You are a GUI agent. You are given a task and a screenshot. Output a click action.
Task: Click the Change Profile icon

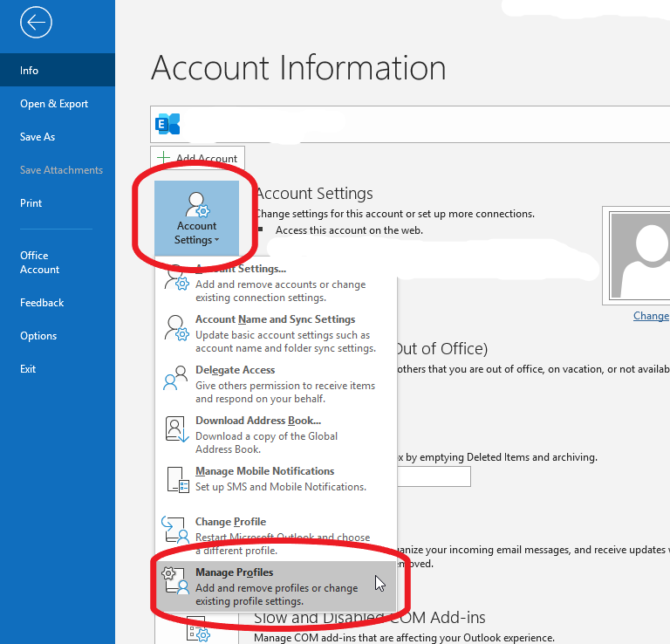tap(177, 531)
